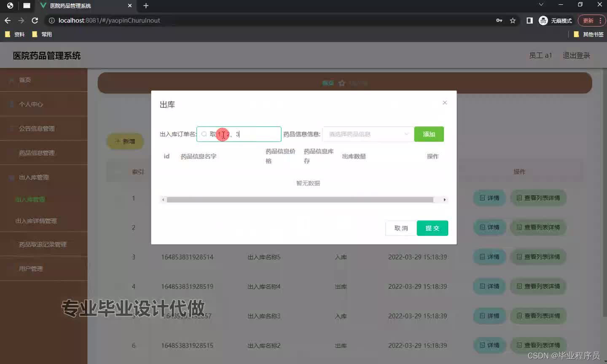Open 首页 in the sidebar

pos(44,80)
